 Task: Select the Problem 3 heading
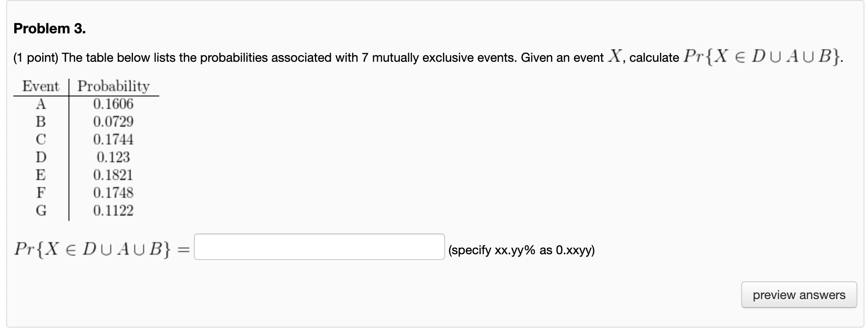(49, 28)
